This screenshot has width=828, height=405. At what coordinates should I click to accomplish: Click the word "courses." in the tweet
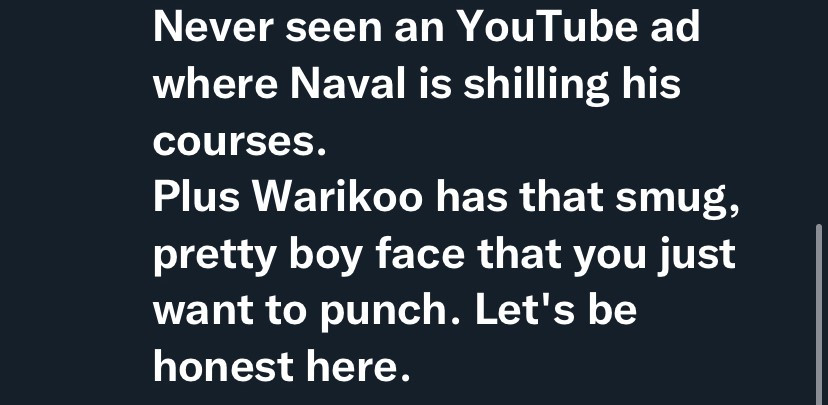240,142
